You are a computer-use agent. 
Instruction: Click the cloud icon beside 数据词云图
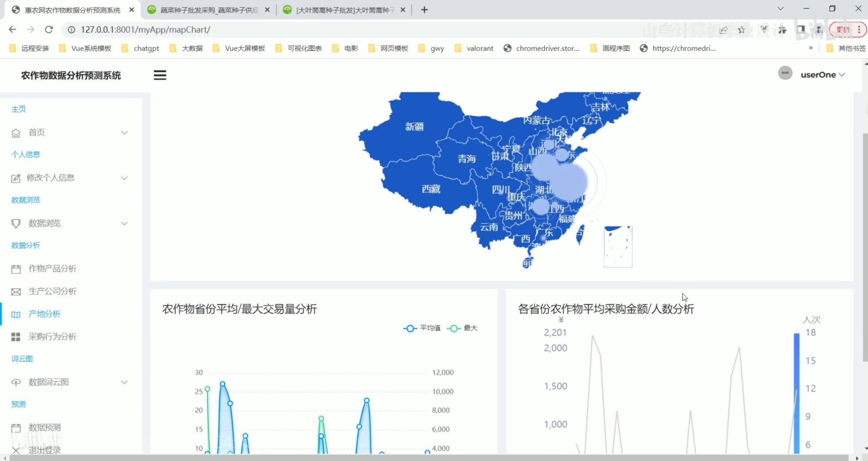coord(16,382)
